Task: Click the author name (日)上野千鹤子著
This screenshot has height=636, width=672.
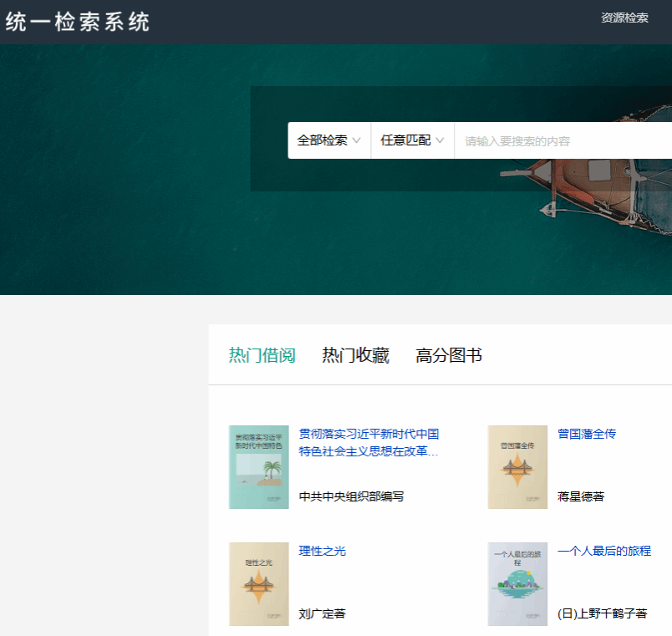Action: pyautogui.click(x=602, y=613)
